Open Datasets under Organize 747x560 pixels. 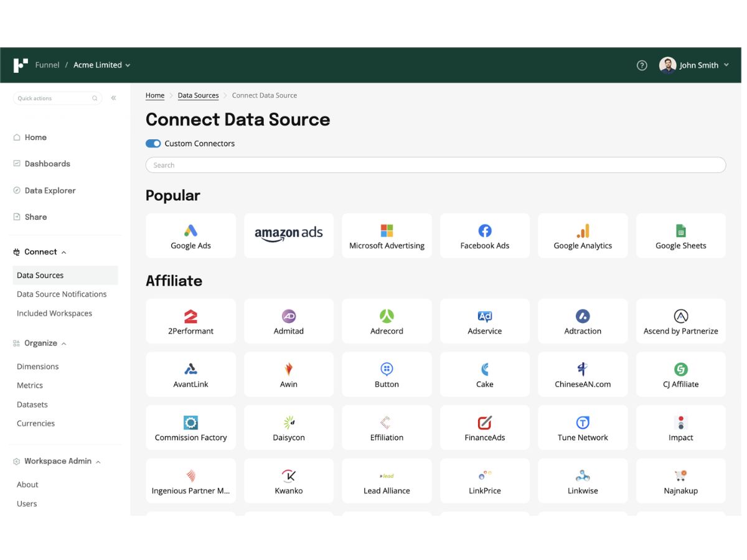coord(32,405)
